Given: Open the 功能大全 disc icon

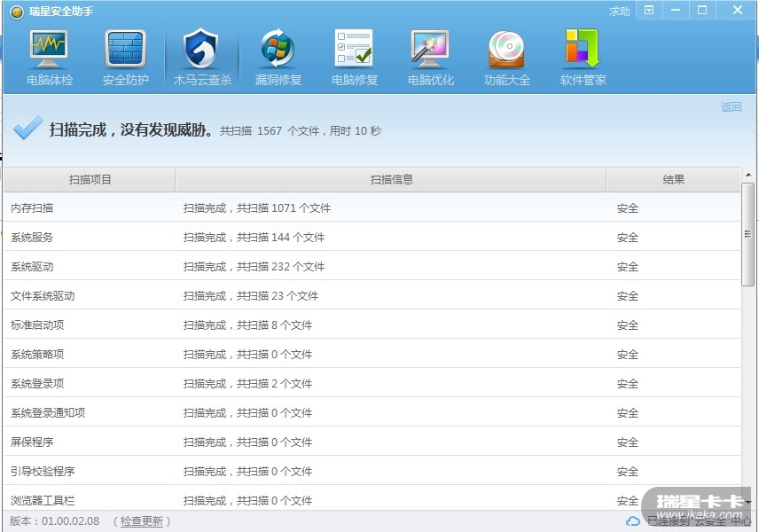Looking at the screenshot, I should [507, 57].
